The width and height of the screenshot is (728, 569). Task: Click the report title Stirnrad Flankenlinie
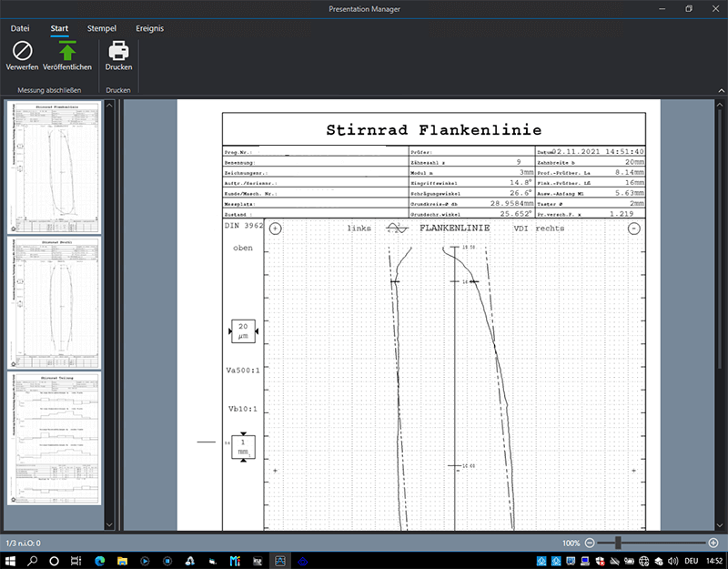tap(434, 129)
